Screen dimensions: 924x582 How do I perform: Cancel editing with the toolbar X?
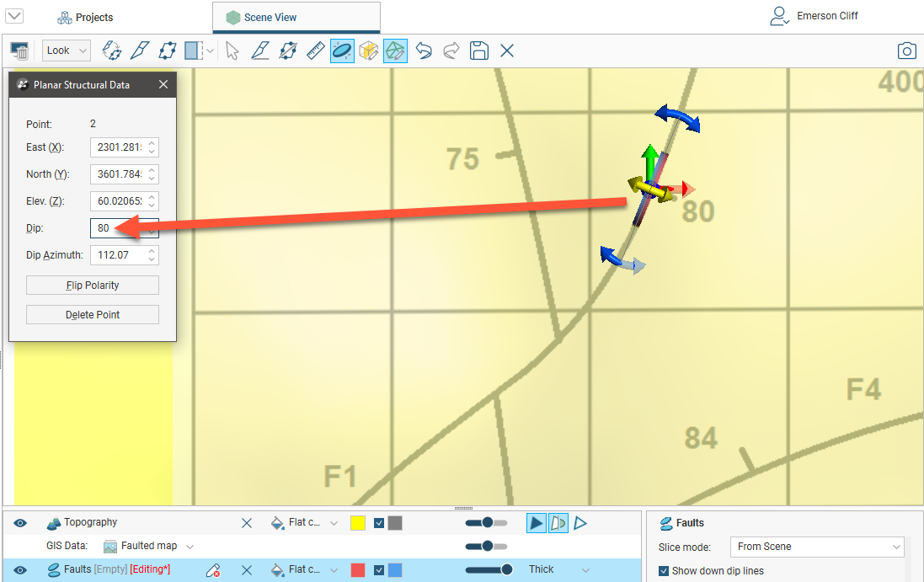pos(507,51)
